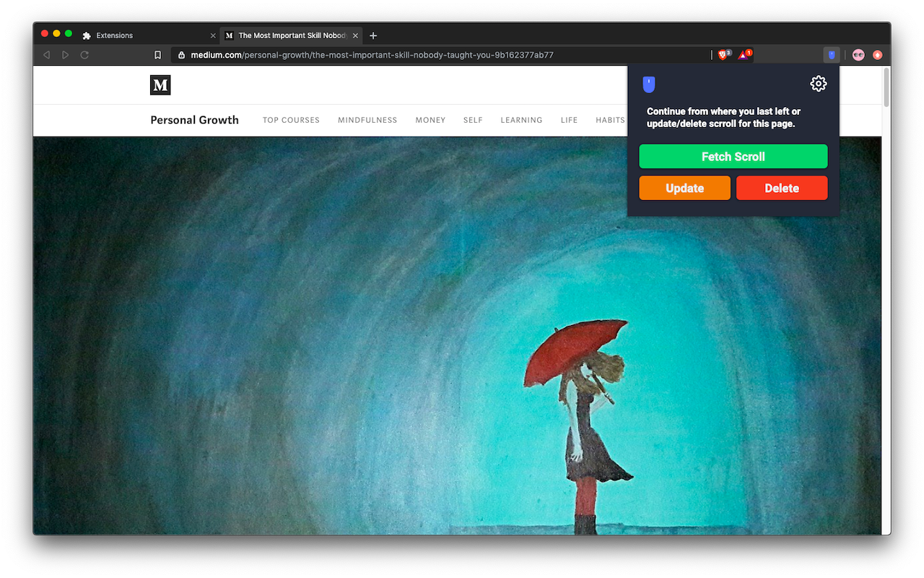
Task: Open the MONEY nav item
Action: pos(430,120)
